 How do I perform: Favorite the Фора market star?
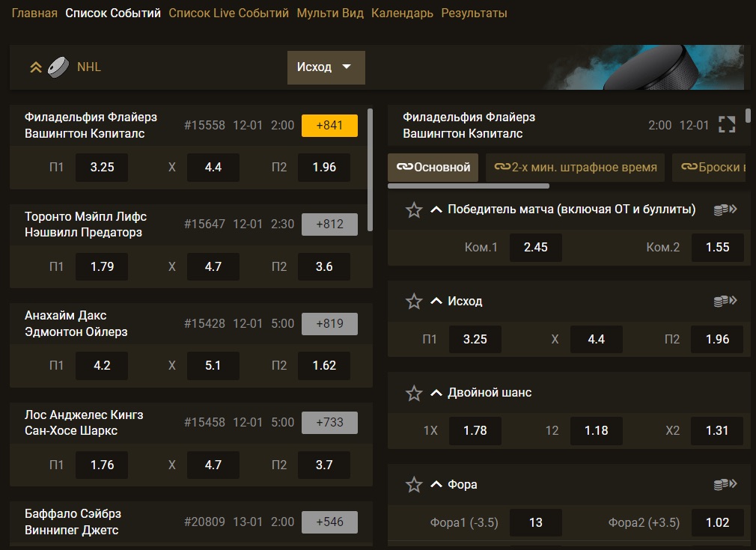[x=414, y=484]
